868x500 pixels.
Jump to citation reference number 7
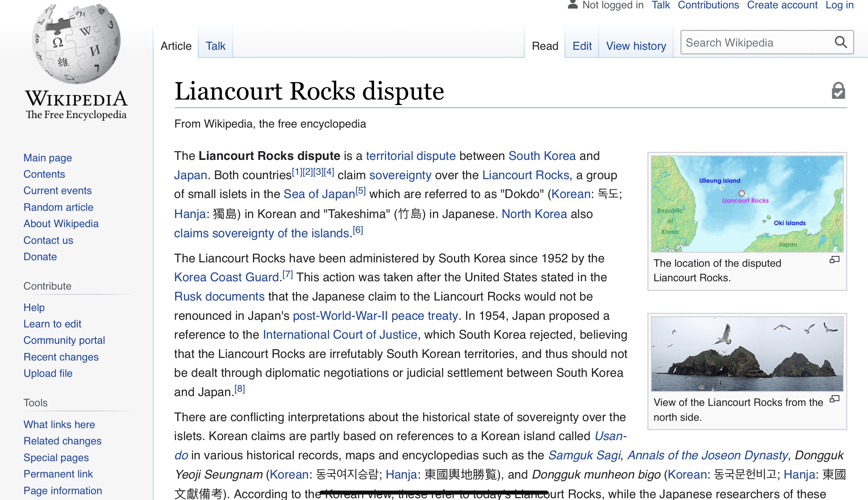[288, 275]
